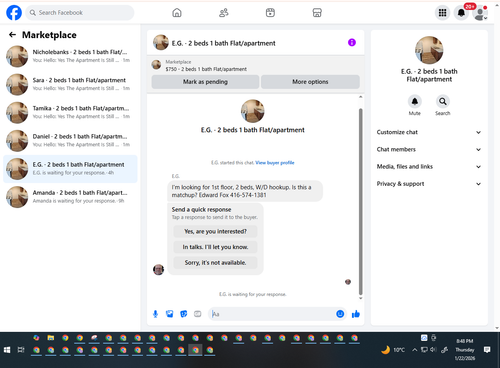Go to the Home feed icon

177,13
